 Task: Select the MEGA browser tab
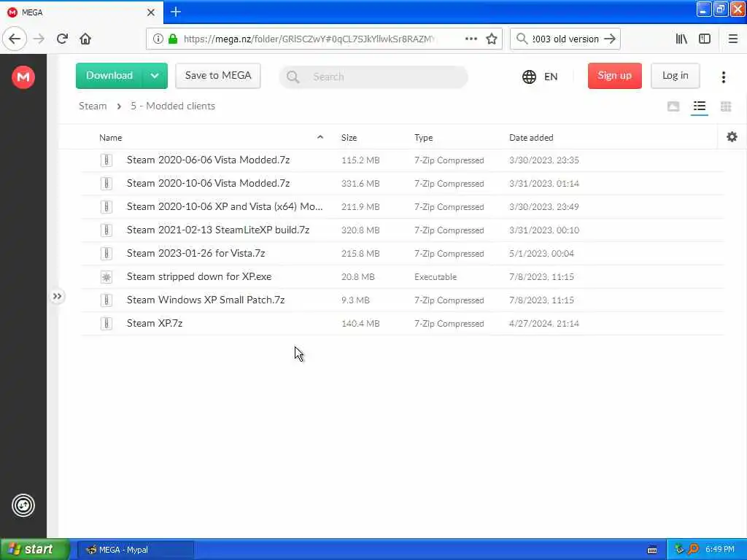81,12
